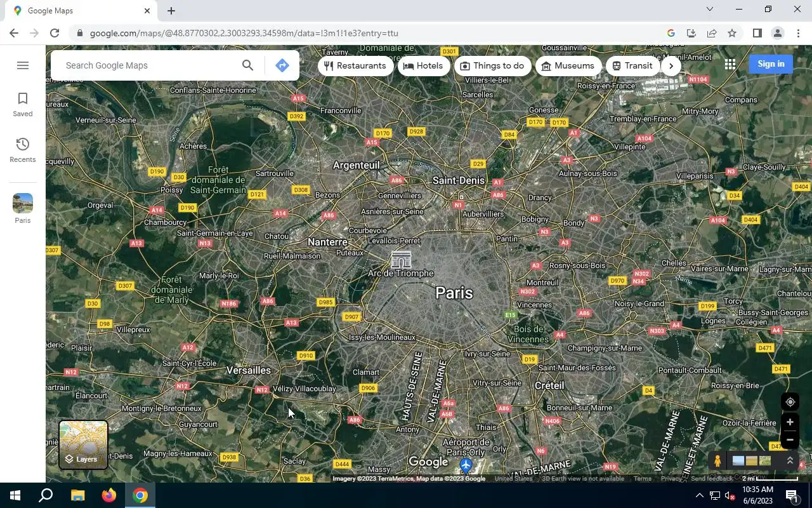Image resolution: width=812 pixels, height=508 pixels.
Task: Open the tab search dropdown
Action: [710, 10]
